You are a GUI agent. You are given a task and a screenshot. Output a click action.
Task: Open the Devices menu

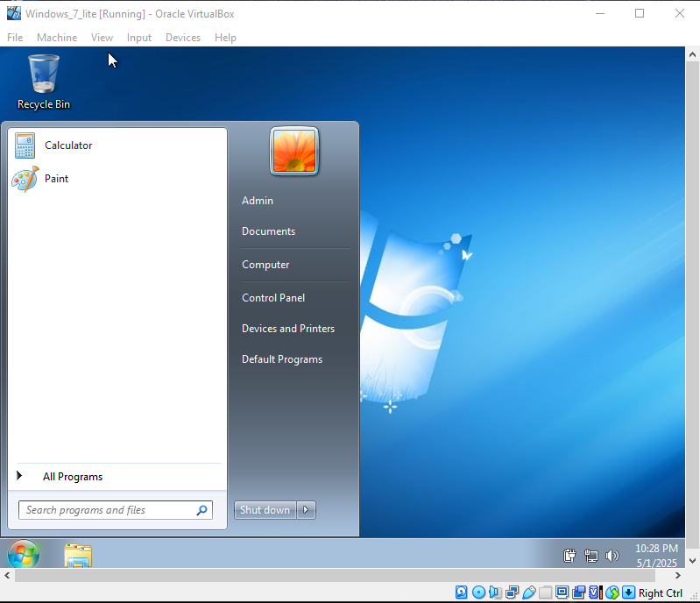[182, 38]
